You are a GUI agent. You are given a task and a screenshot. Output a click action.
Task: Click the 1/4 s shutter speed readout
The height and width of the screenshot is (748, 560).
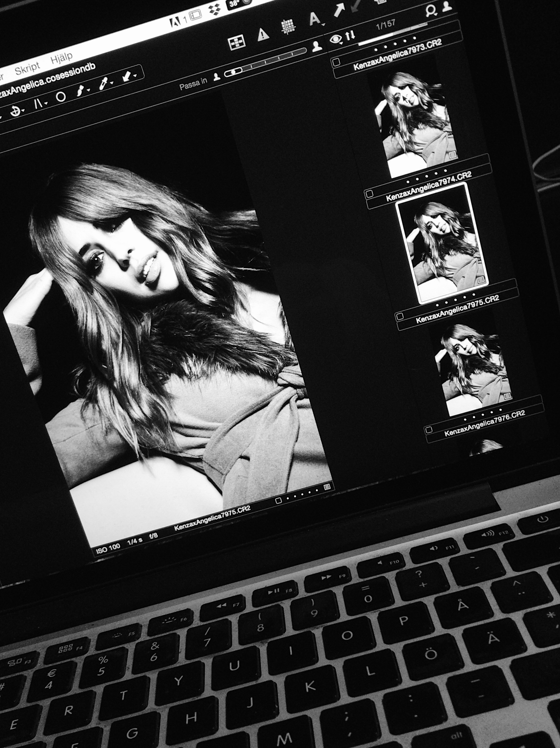[x=134, y=541]
